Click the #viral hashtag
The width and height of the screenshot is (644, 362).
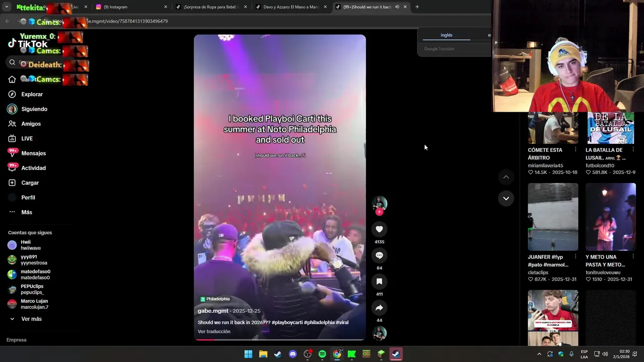click(x=342, y=322)
